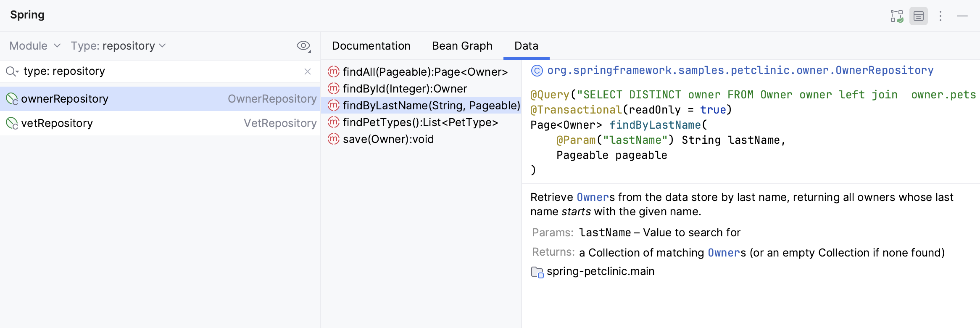The height and width of the screenshot is (328, 980).
Task: Clear the search field with X
Action: click(308, 71)
